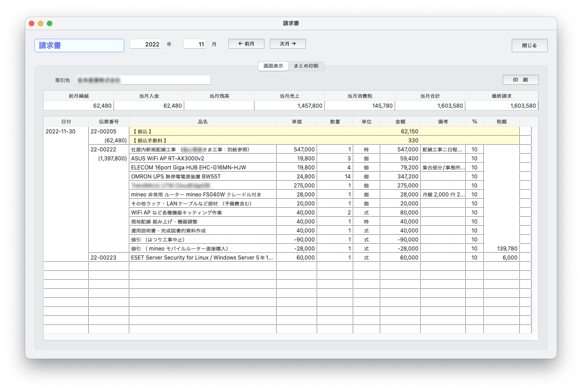Click the 閉じる (Close) button
Viewport: 582px width, 392px height.
point(529,45)
